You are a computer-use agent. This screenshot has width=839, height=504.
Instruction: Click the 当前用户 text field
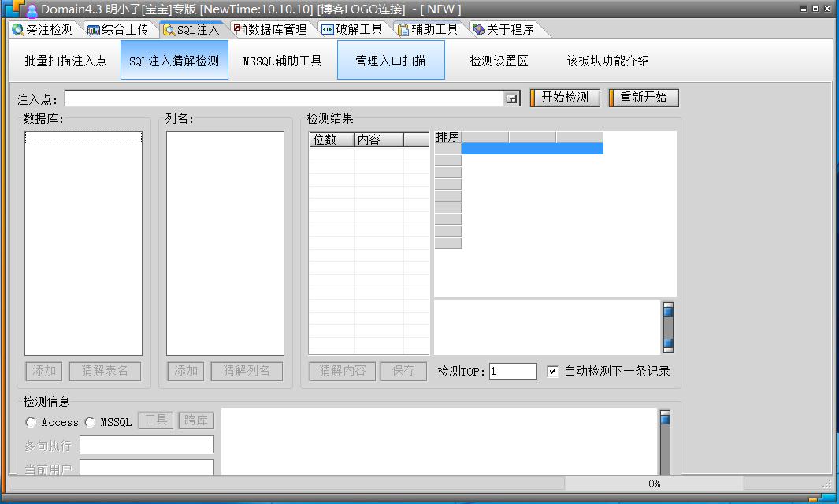pos(147,467)
